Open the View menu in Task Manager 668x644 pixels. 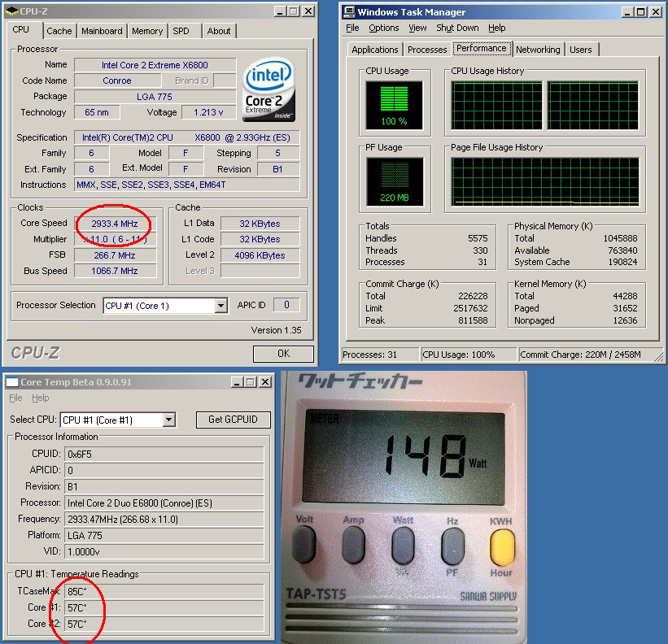pyautogui.click(x=417, y=28)
